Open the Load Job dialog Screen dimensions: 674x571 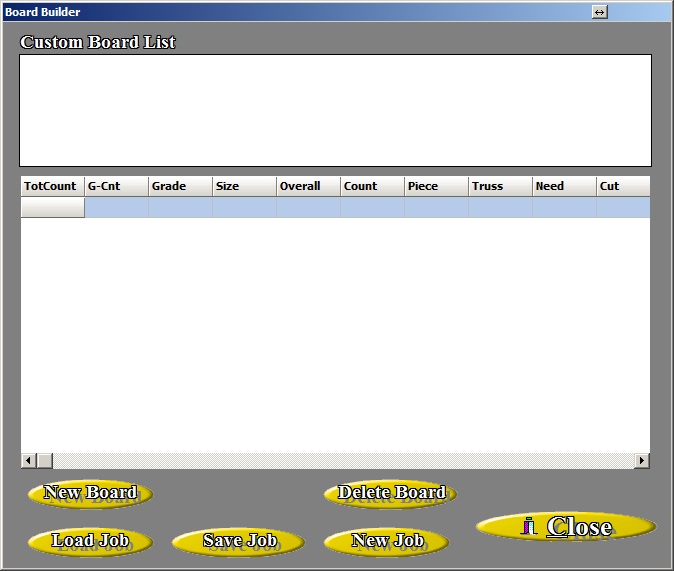click(x=90, y=541)
